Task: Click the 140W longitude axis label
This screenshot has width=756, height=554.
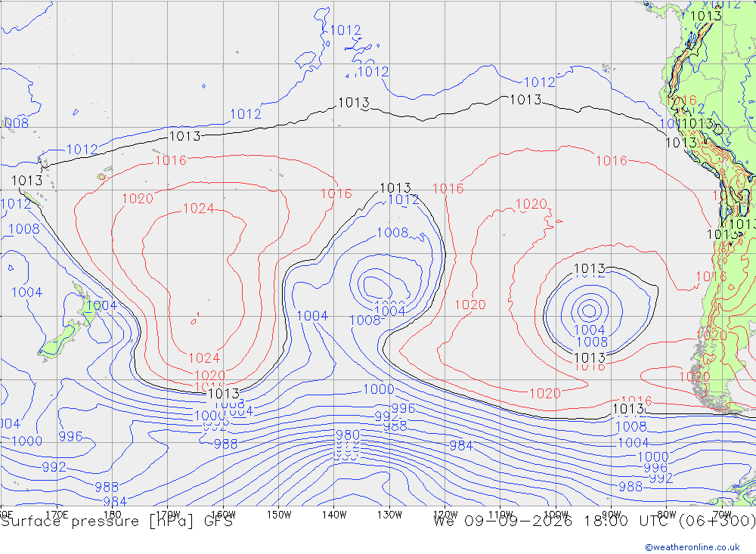Action: click(334, 515)
